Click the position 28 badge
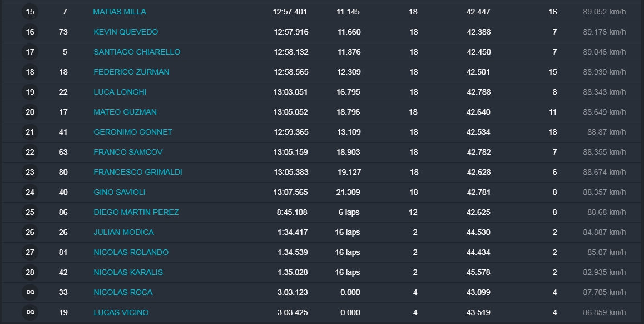Screen dimensions: 644x324 [x=30, y=272]
